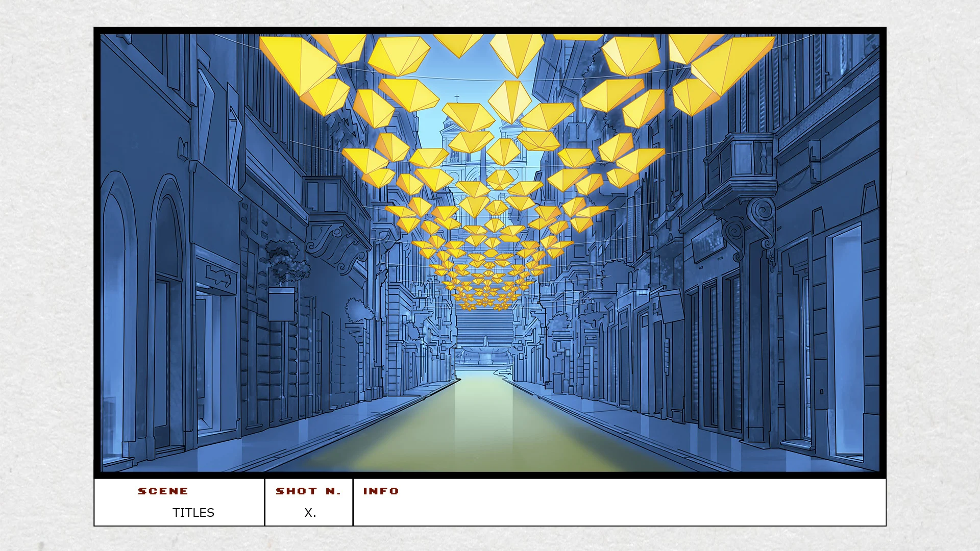
Task: Select the X. shot number value
Action: click(310, 513)
